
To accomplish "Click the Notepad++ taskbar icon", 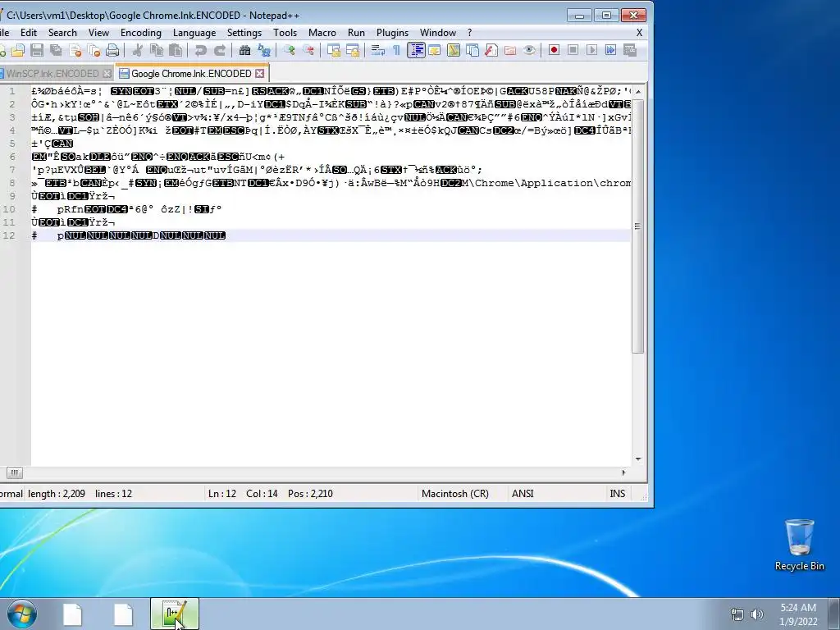I will tap(175, 614).
